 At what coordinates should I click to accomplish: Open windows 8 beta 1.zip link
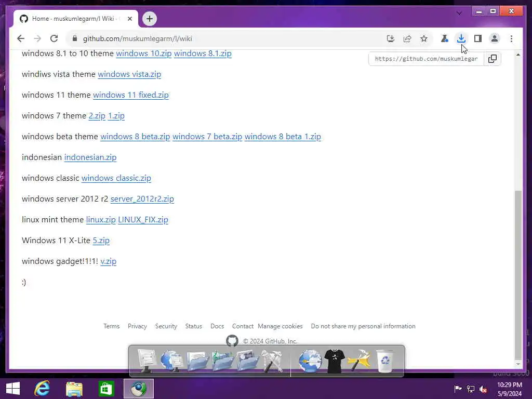click(x=283, y=137)
